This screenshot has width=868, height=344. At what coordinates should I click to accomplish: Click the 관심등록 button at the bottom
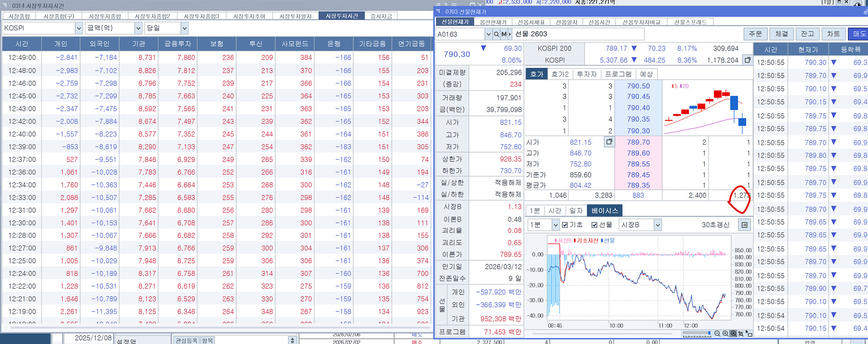click(x=187, y=340)
